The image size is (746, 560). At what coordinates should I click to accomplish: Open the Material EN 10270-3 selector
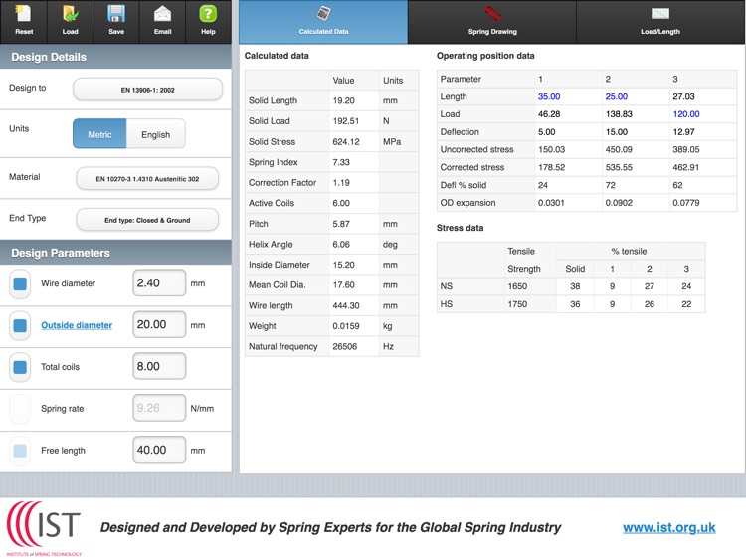tap(147, 179)
